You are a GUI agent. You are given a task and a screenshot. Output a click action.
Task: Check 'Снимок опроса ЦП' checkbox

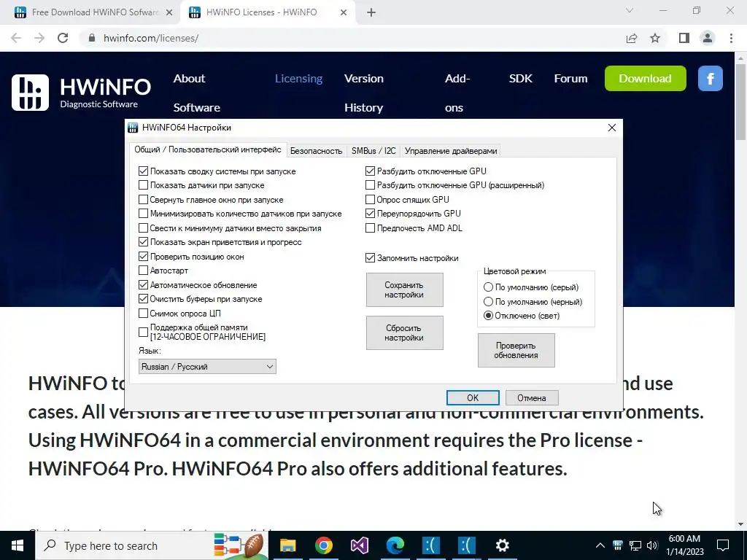tap(143, 314)
